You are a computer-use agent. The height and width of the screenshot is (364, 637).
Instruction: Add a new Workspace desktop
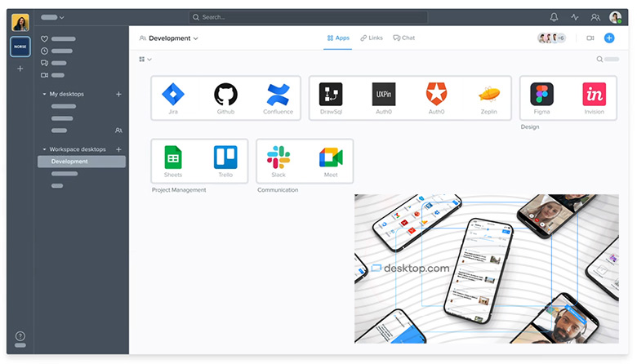tap(118, 149)
